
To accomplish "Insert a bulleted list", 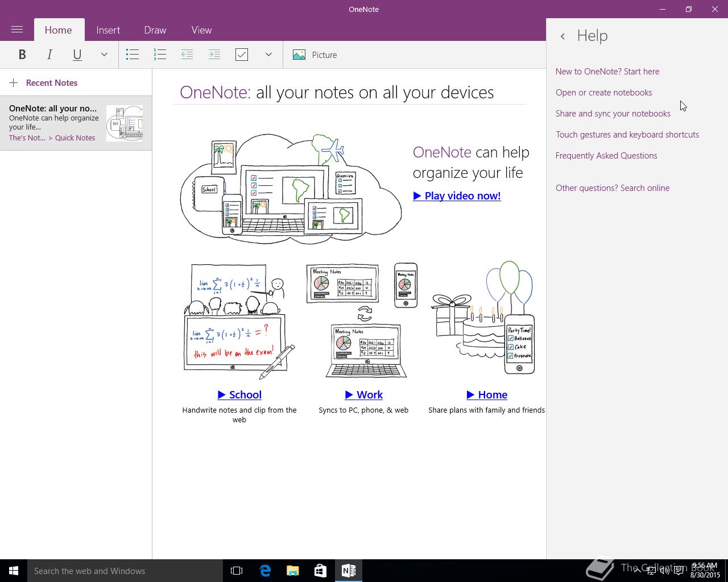I will click(x=133, y=55).
